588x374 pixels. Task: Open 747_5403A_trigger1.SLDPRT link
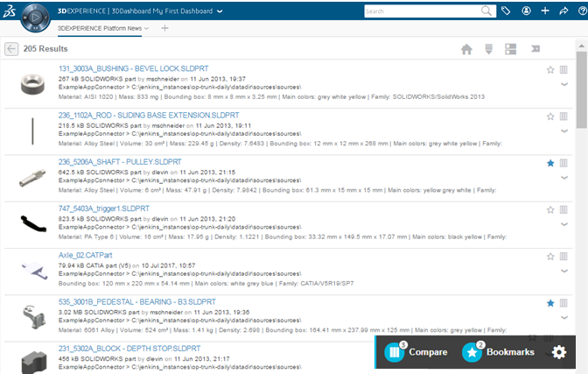[x=104, y=208]
